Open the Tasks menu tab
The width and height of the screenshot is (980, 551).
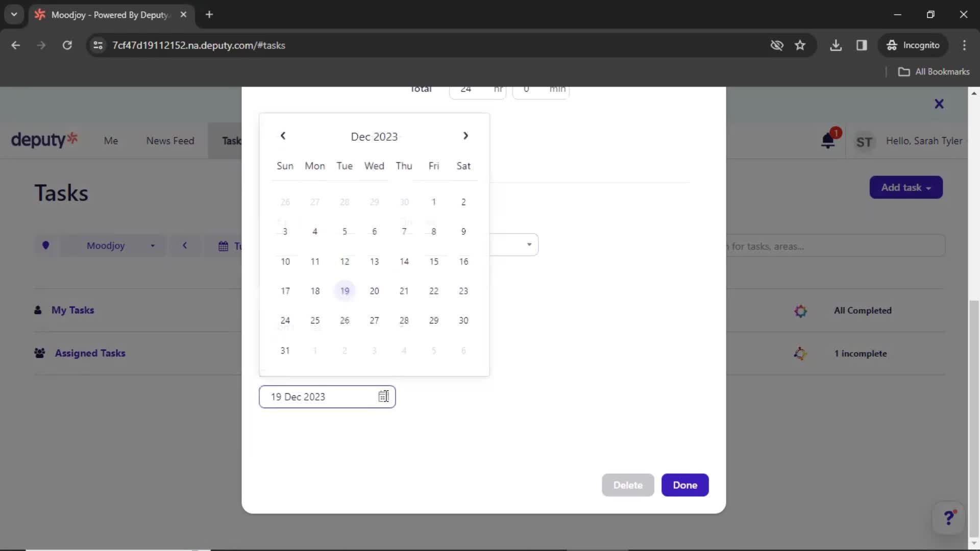point(232,141)
